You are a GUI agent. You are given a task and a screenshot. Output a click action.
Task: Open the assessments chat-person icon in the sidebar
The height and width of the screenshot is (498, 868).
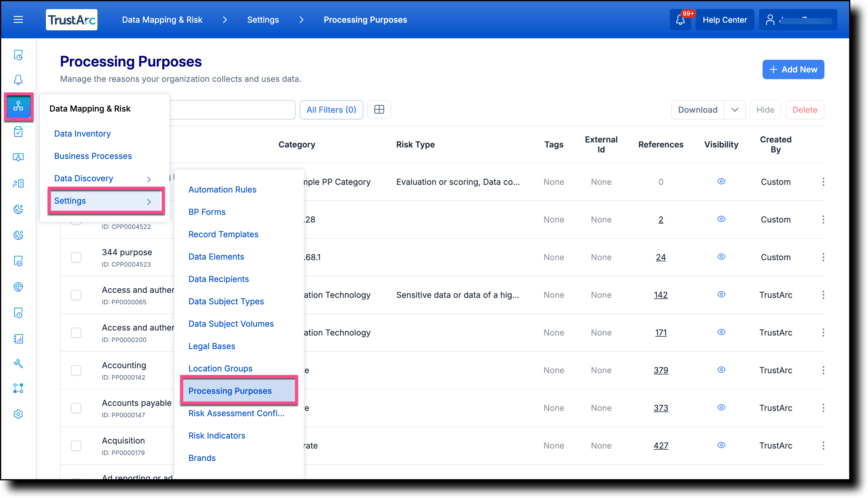18,157
